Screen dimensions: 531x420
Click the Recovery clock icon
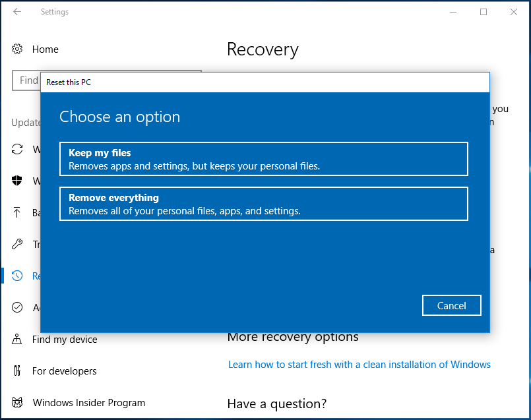tap(17, 276)
